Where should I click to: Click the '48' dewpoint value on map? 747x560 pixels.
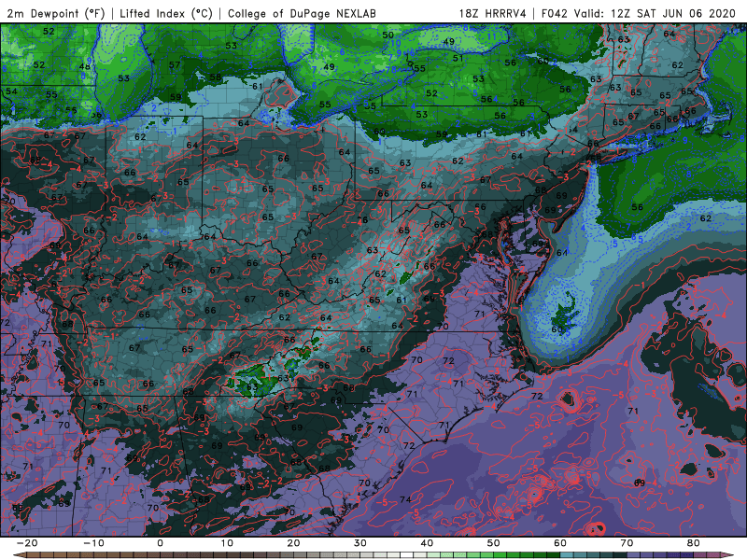(x=85, y=67)
